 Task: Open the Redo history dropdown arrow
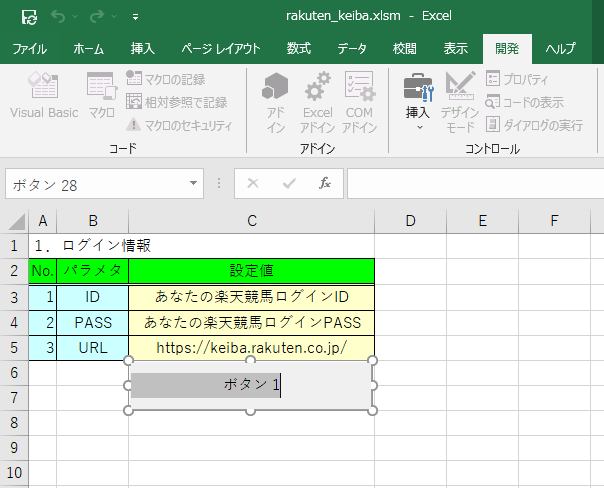point(114,17)
